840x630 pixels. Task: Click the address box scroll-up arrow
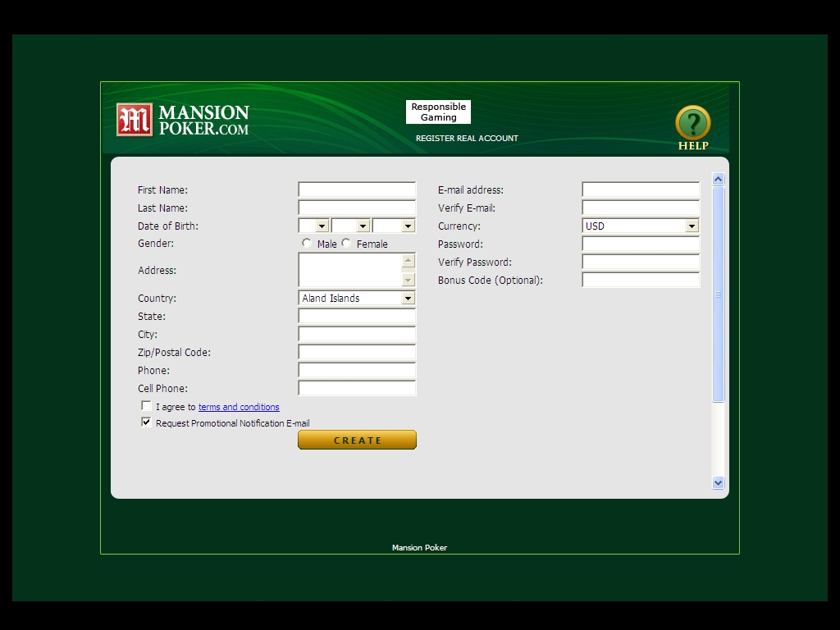pyautogui.click(x=409, y=262)
